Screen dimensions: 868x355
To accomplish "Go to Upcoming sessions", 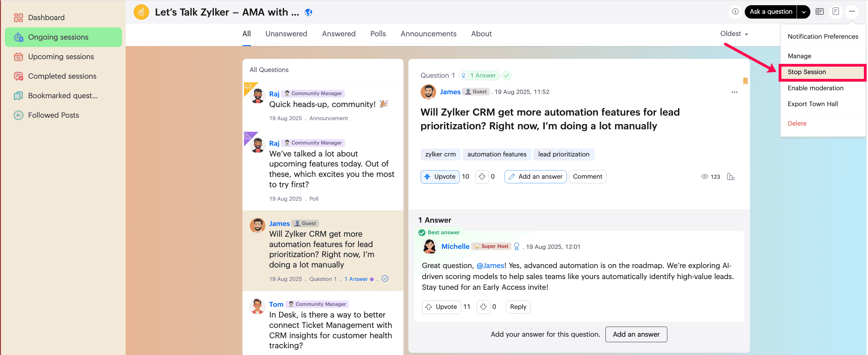I will coord(63,57).
